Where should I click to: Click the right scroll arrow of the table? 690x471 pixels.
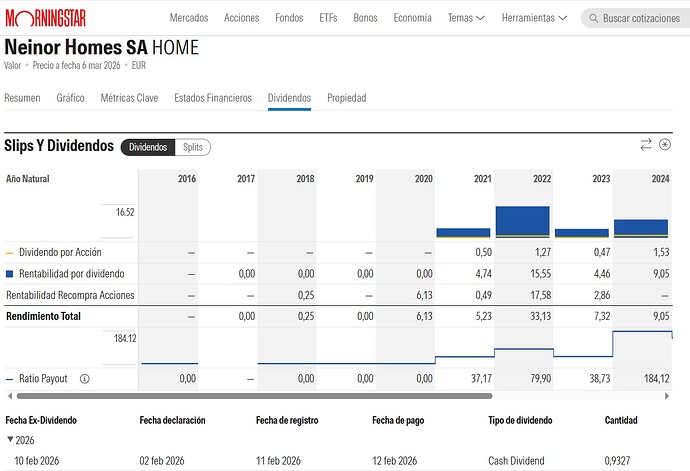pyautogui.click(x=667, y=396)
